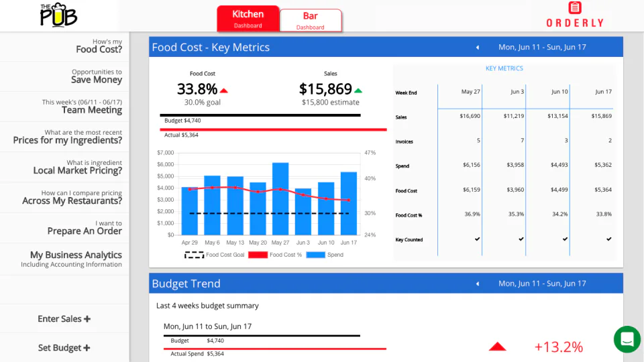Open Opportunities to Save Money
This screenshot has width=644, height=362.
coord(64,76)
